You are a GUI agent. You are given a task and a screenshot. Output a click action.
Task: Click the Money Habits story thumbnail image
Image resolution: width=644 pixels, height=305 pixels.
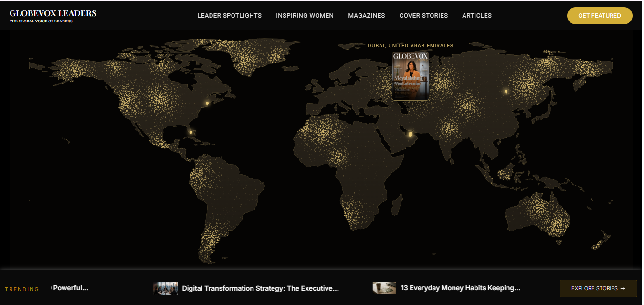384,288
